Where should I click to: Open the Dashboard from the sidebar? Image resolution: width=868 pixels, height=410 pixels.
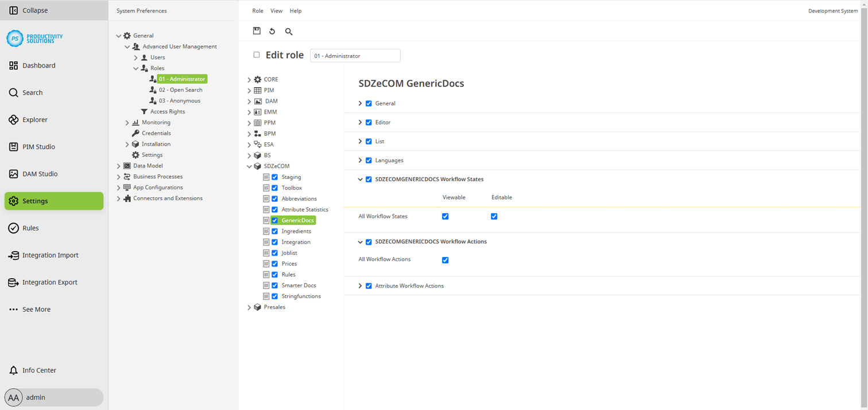tap(38, 65)
